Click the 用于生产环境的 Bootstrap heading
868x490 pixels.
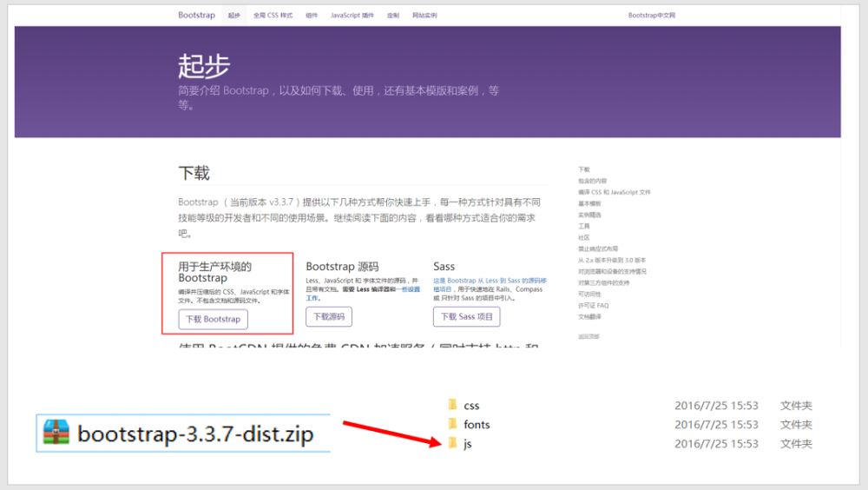214,272
